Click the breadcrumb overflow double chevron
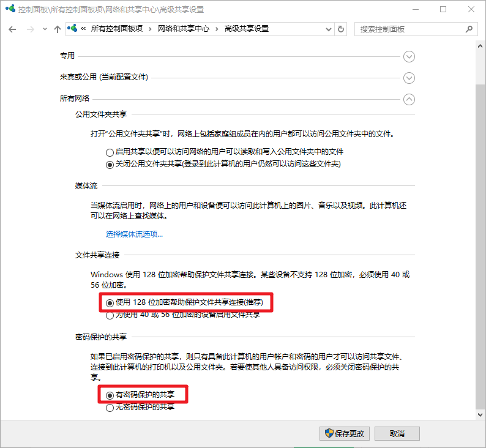486x448 pixels. 83,29
